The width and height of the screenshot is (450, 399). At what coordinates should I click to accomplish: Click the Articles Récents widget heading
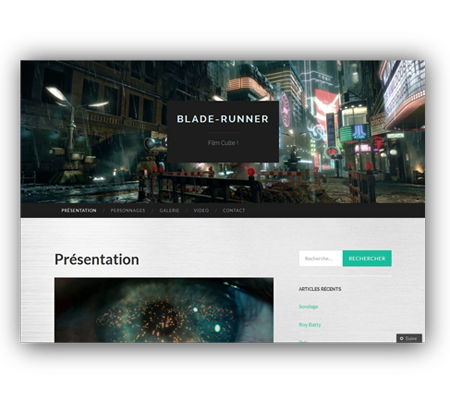(320, 289)
